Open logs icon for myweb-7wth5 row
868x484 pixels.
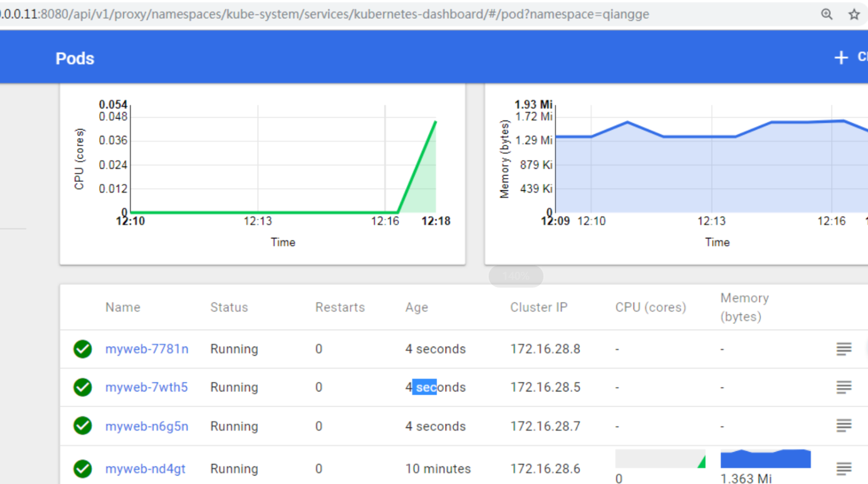click(x=844, y=387)
